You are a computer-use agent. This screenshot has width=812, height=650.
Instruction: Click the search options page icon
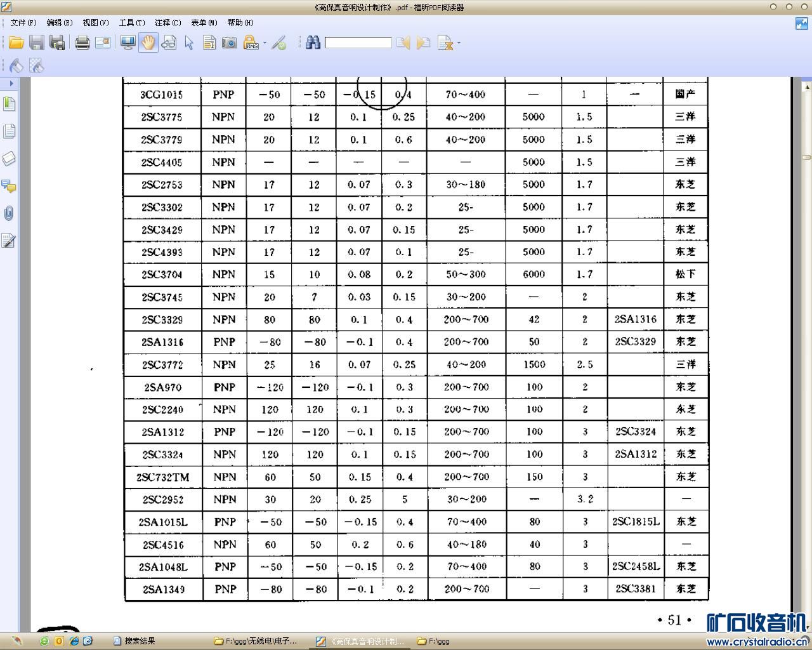445,43
